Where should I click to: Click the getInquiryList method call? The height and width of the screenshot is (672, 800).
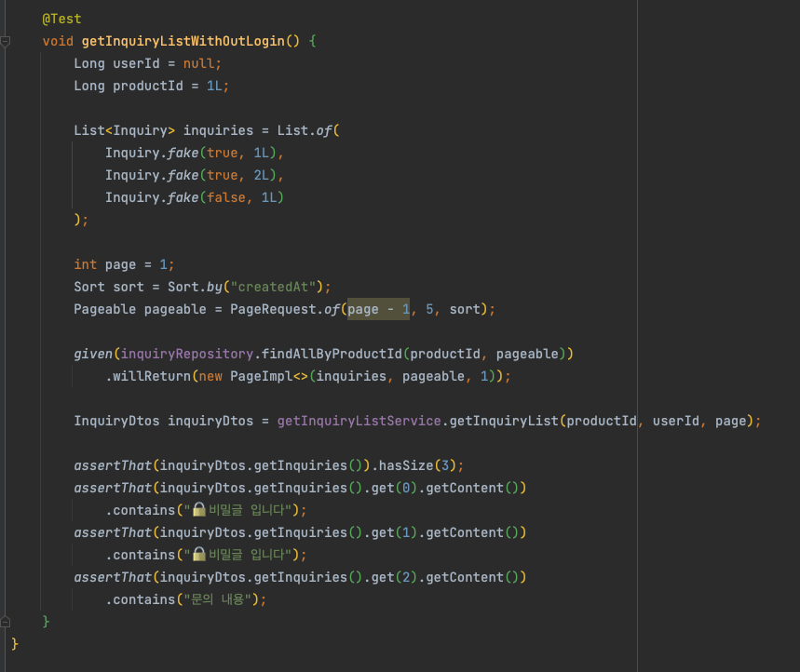(504, 421)
